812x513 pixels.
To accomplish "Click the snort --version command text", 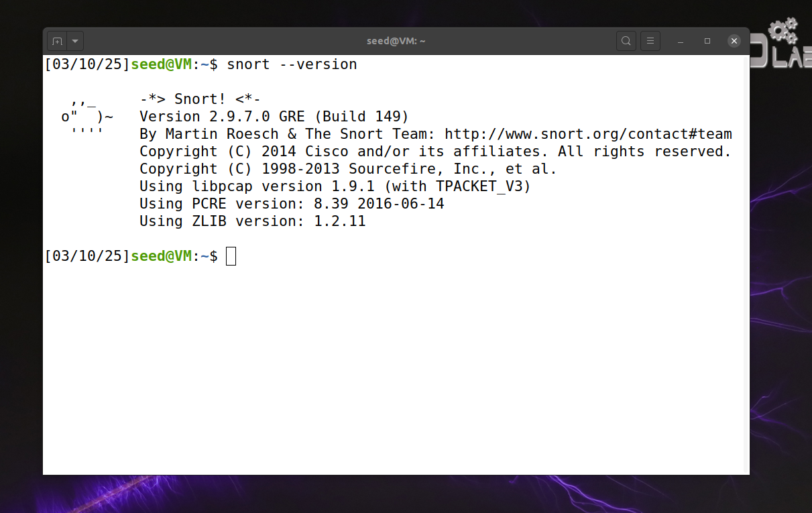I will pyautogui.click(x=292, y=64).
